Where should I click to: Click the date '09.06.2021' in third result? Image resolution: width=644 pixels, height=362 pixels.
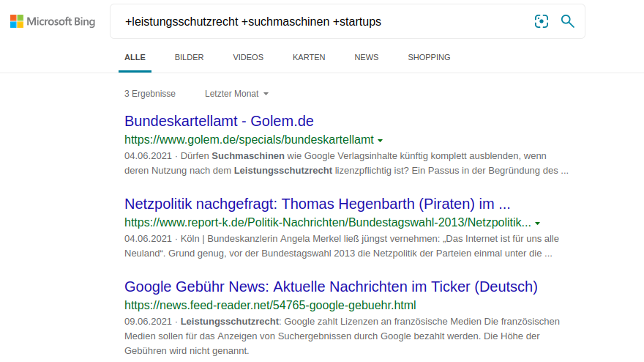click(148, 321)
